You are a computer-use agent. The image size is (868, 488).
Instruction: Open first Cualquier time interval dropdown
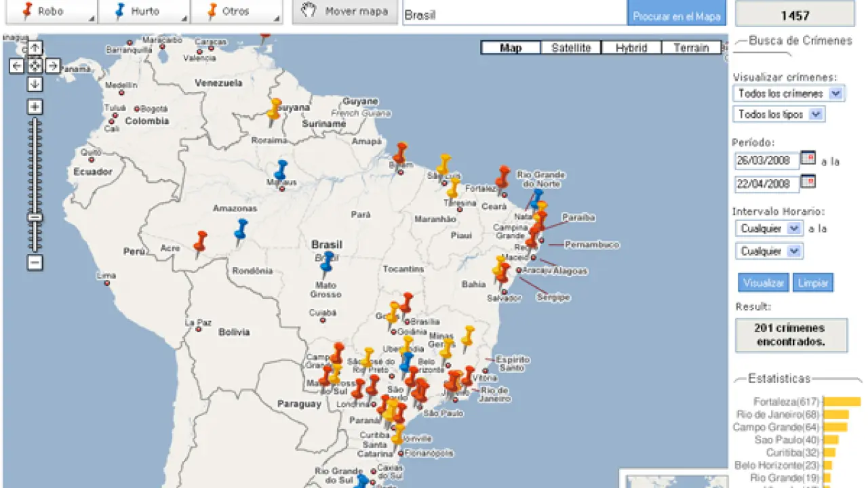click(769, 228)
